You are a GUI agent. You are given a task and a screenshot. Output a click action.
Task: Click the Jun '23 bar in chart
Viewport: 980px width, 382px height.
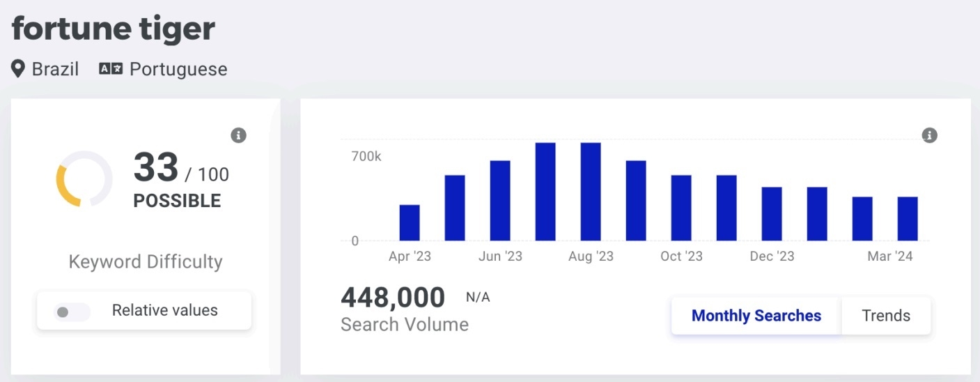tap(500, 201)
